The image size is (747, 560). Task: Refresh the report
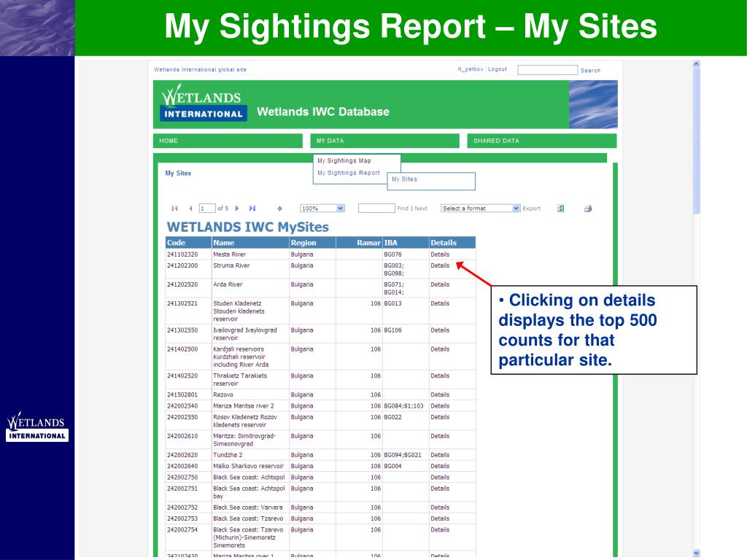tap(561, 208)
